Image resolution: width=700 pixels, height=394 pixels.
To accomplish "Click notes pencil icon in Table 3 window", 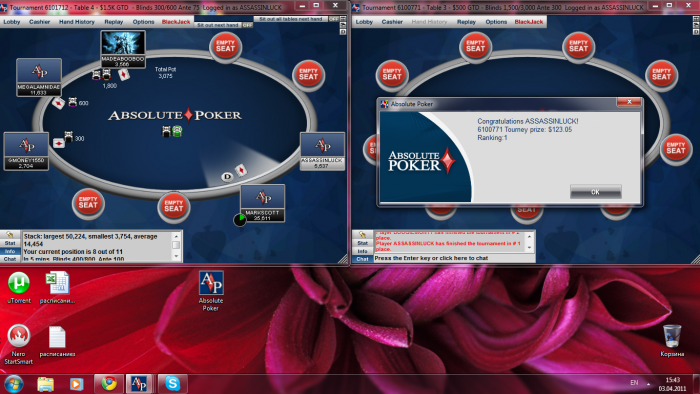I will (362, 235).
